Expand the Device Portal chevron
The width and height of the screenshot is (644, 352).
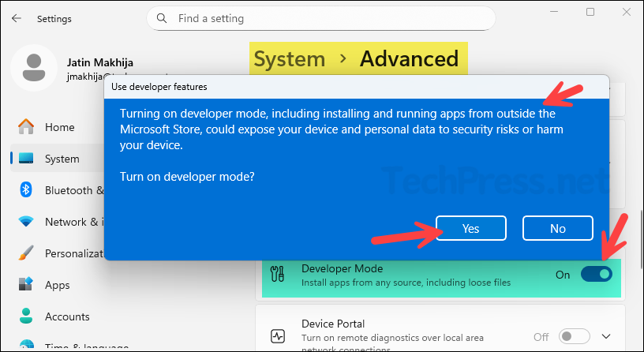pos(606,336)
